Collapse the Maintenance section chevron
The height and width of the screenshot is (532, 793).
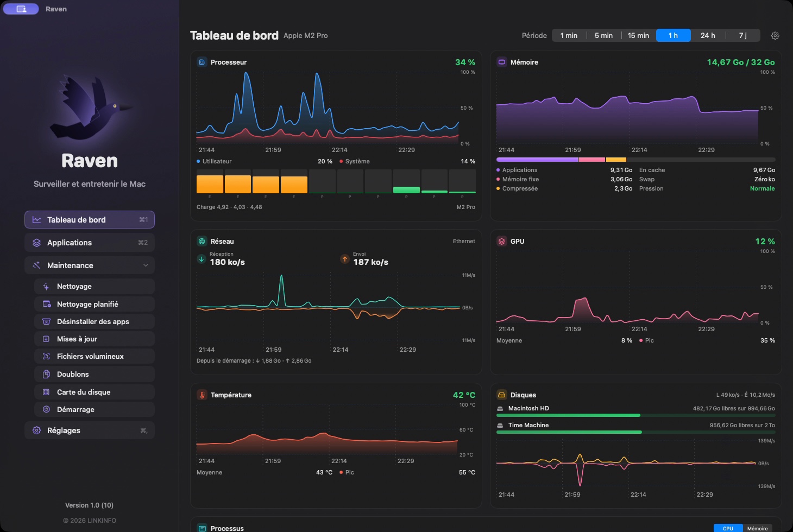(146, 265)
